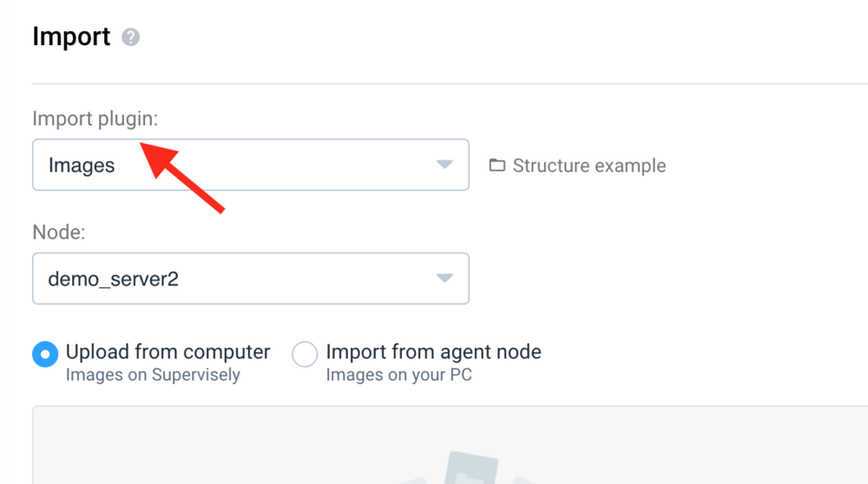Click the horizontal divider under the Import title
The height and width of the screenshot is (484, 868).
coord(450,84)
